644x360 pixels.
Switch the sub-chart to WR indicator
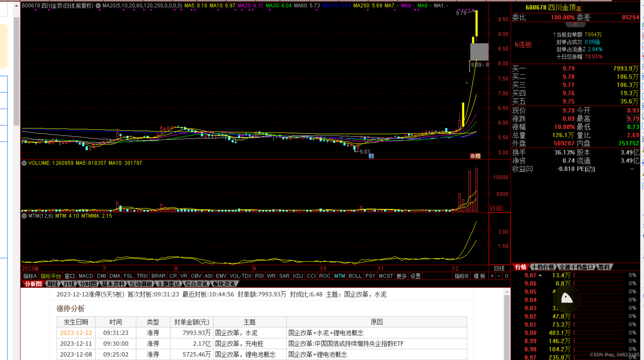tap(271, 276)
